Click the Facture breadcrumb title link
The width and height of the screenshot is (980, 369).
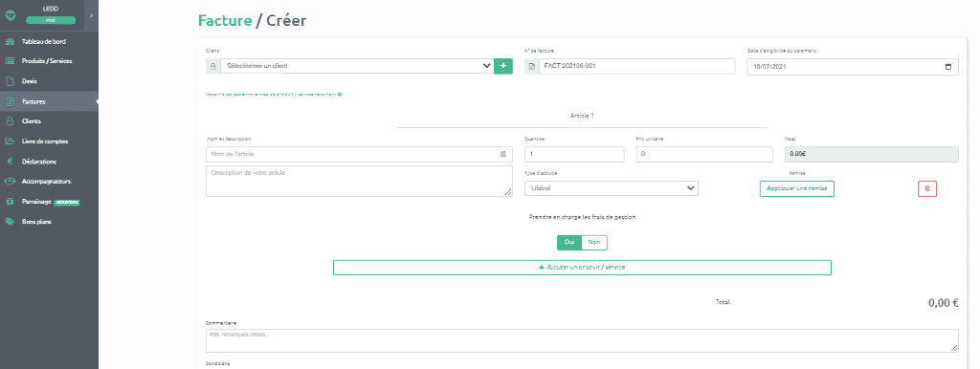click(x=225, y=20)
